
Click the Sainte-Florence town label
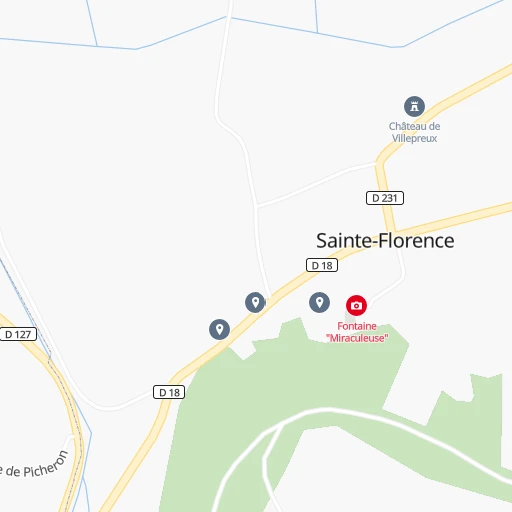[x=385, y=241]
